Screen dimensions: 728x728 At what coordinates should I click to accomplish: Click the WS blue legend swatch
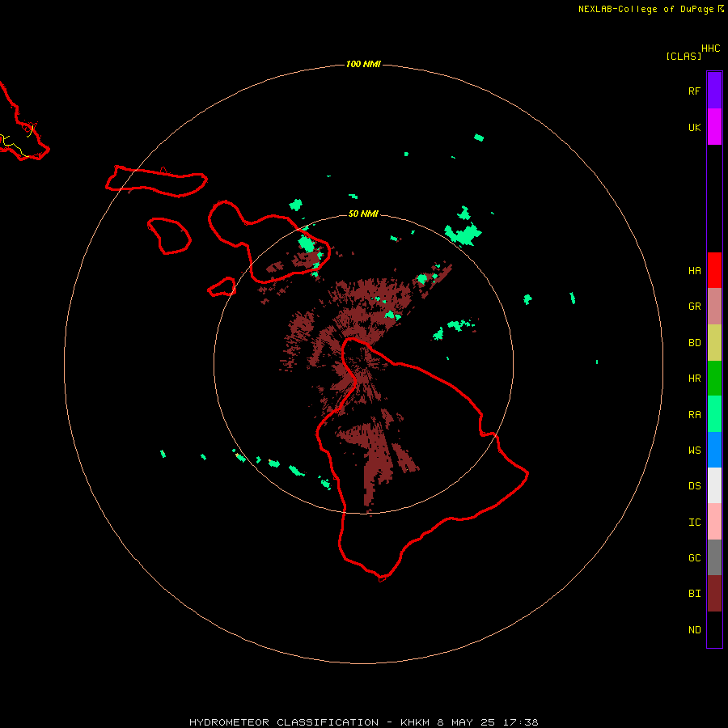(x=714, y=450)
